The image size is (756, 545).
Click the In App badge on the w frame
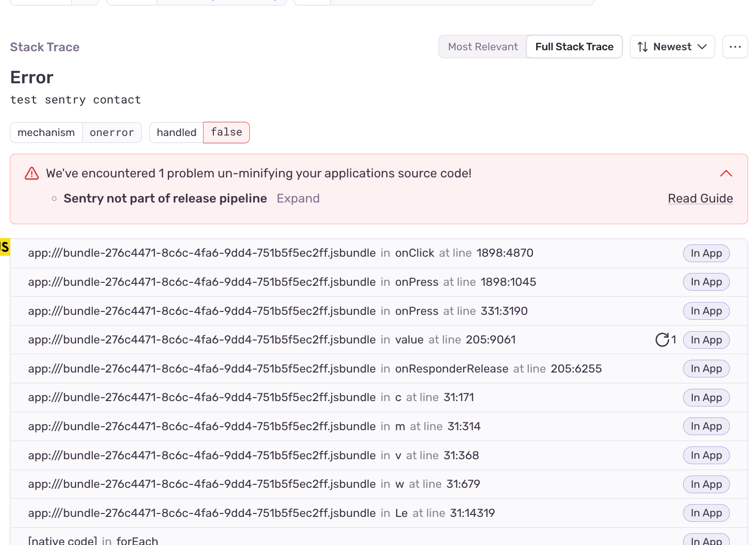[706, 484]
